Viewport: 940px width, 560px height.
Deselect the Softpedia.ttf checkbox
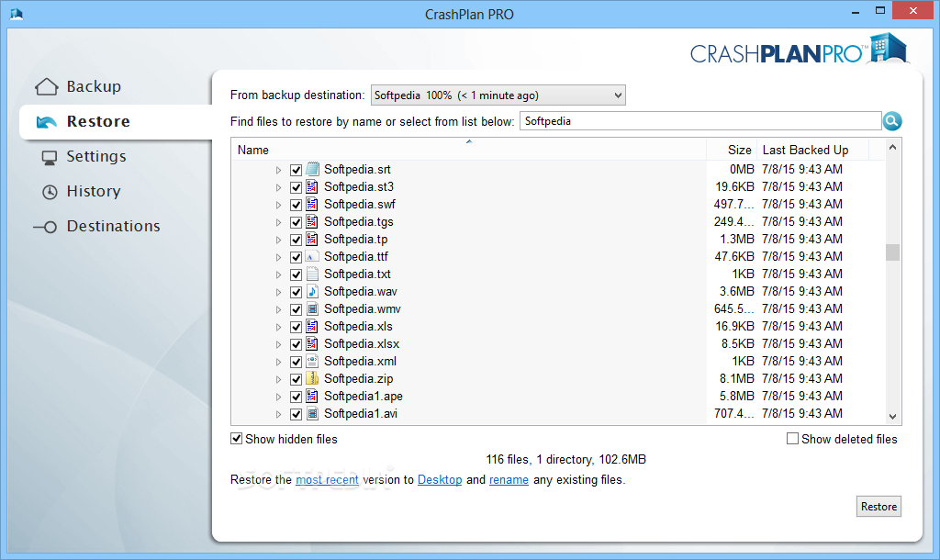coord(296,257)
